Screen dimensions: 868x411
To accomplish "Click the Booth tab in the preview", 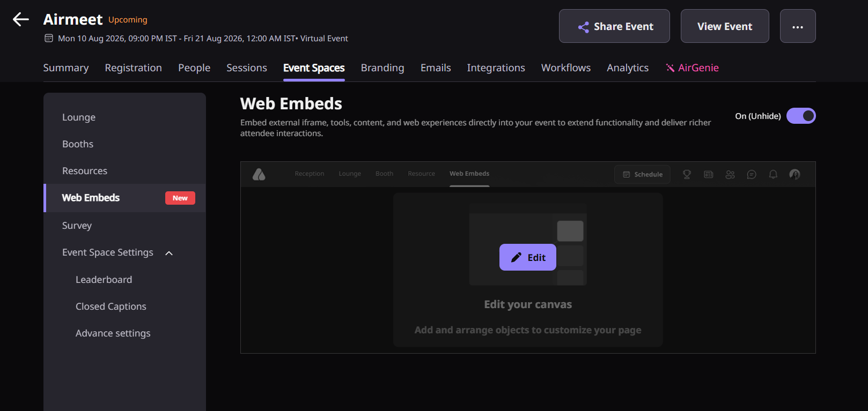I will click(385, 174).
